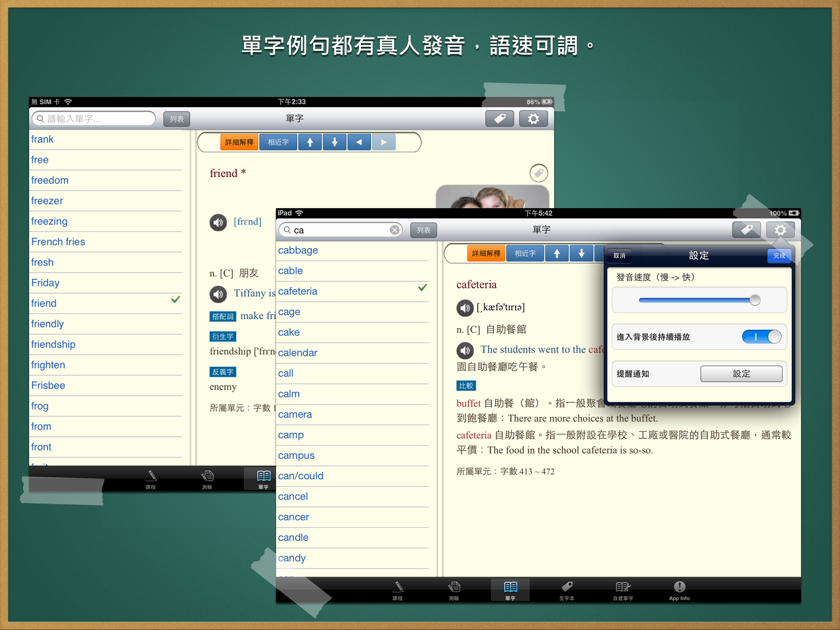Select 'freedom' in back window list
The image size is (840, 630).
point(105,181)
